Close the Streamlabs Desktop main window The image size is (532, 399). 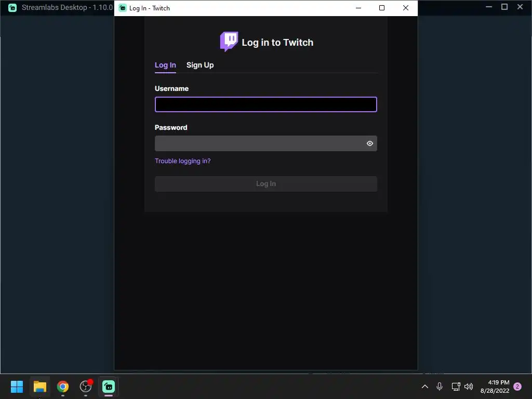tap(520, 7)
